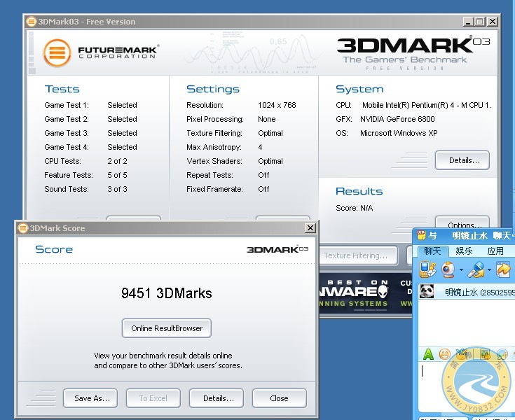Switch to the 应用 tab in QQ
515x420 pixels.
coord(495,251)
